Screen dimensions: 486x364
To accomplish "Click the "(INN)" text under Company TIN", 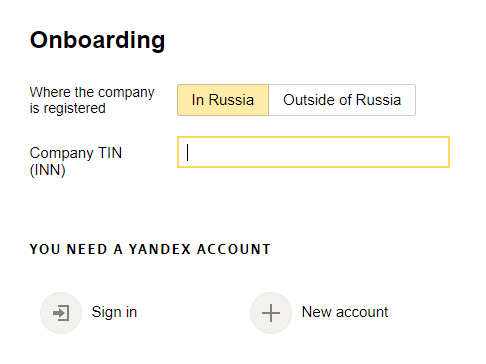I will [x=48, y=170].
